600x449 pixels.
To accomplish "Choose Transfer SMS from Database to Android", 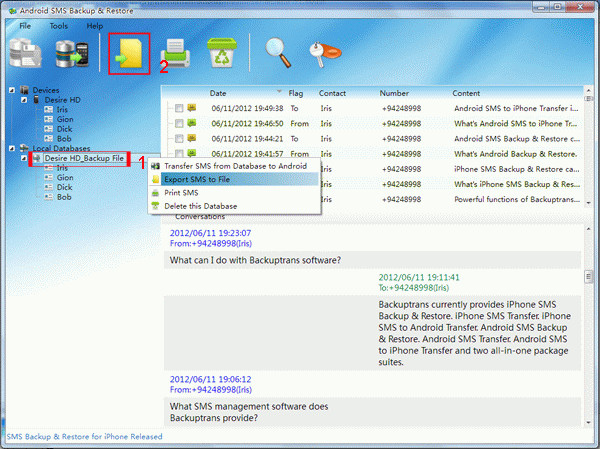I will tap(234, 166).
